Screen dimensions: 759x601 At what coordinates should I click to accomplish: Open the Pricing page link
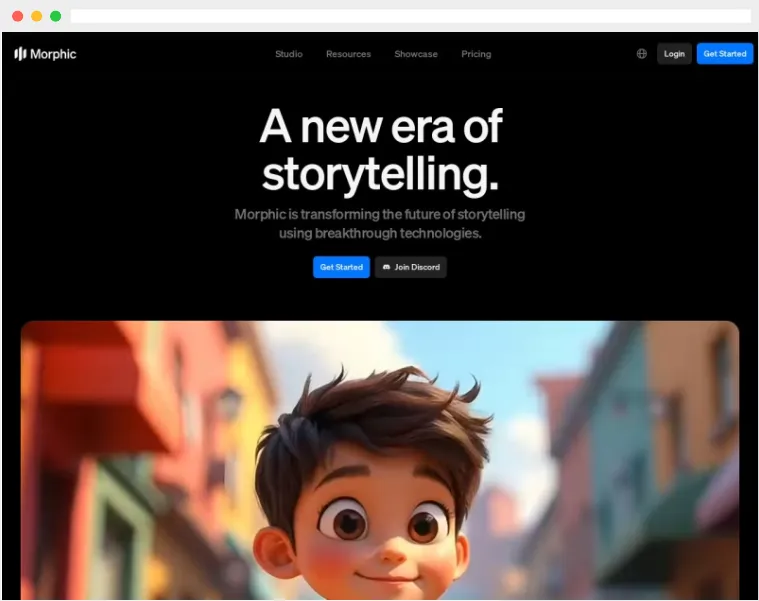[x=476, y=54]
